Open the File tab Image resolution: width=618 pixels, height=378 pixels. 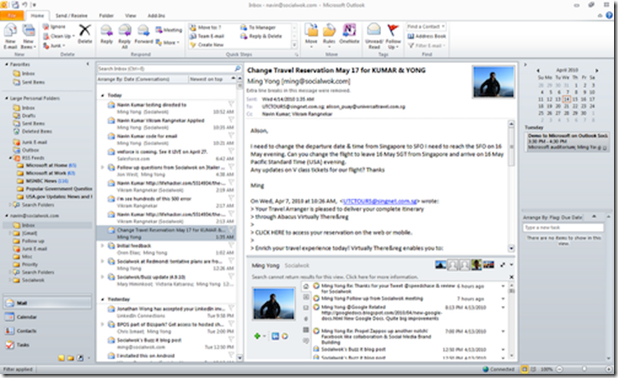[x=12, y=15]
